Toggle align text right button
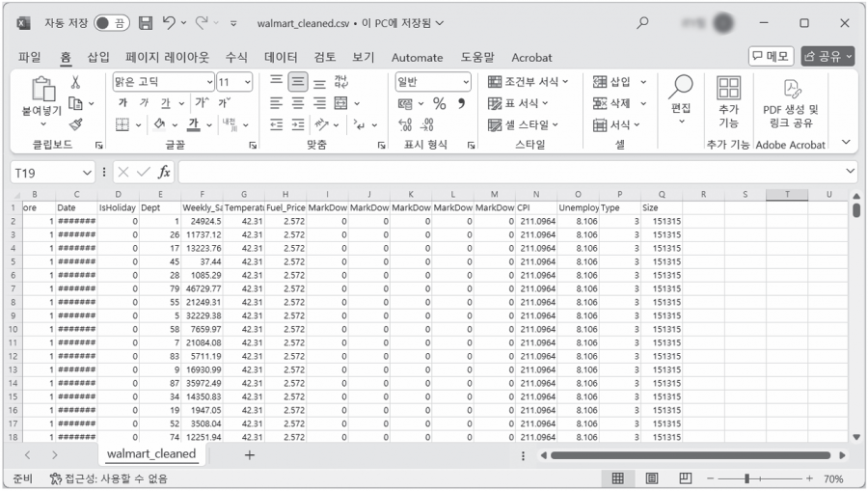This screenshot has height=491, width=868. pos(319,103)
